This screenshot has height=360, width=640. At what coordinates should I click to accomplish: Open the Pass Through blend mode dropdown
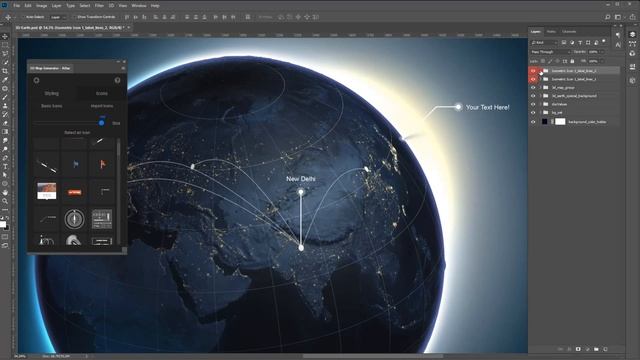(551, 52)
